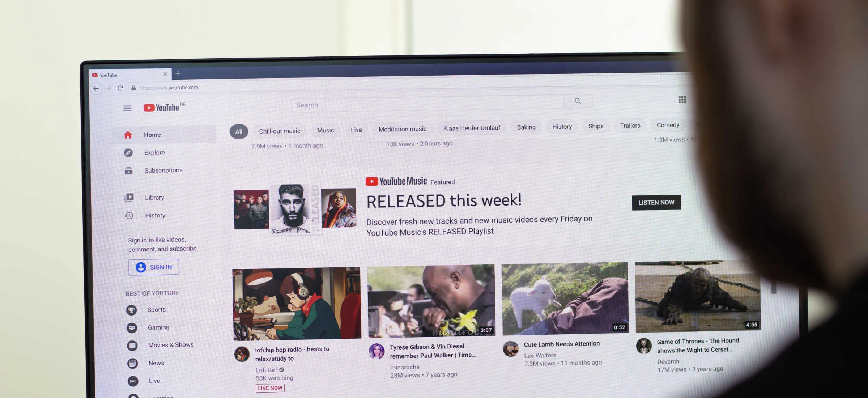Image resolution: width=868 pixels, height=398 pixels.
Task: Click the Lee Walters channel name
Action: pyautogui.click(x=540, y=356)
